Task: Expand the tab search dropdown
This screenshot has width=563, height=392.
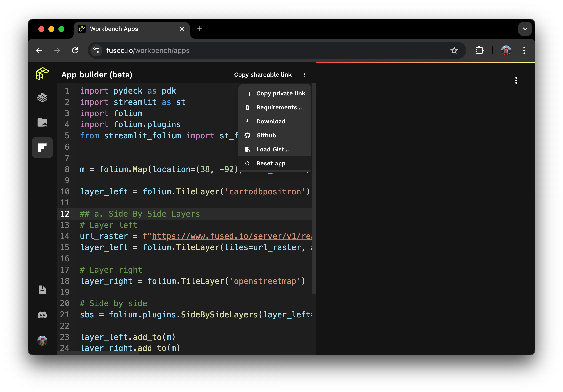Action: (525, 29)
